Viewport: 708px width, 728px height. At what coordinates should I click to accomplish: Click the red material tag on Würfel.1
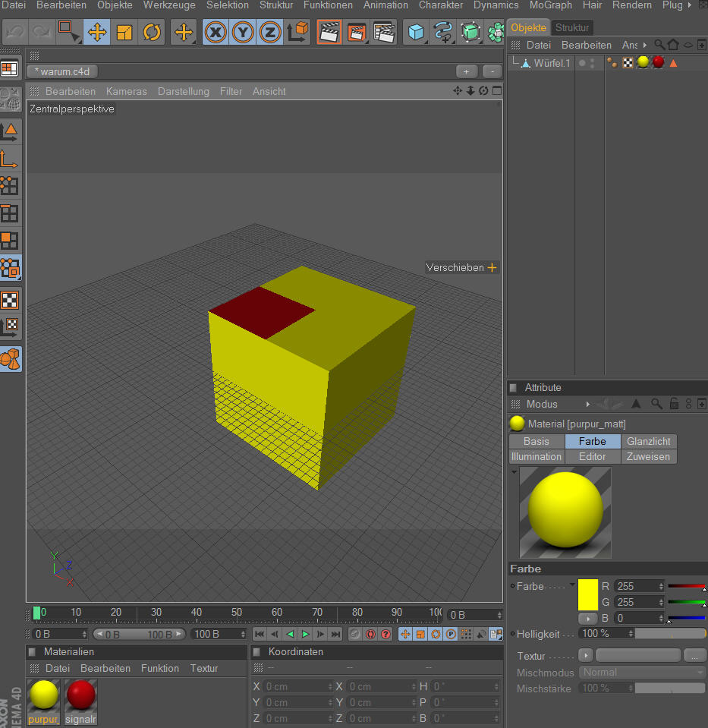(x=659, y=63)
